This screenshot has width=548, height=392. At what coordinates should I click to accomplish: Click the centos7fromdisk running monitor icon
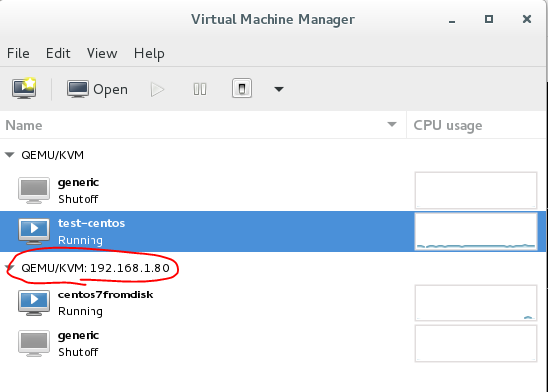pos(34,302)
